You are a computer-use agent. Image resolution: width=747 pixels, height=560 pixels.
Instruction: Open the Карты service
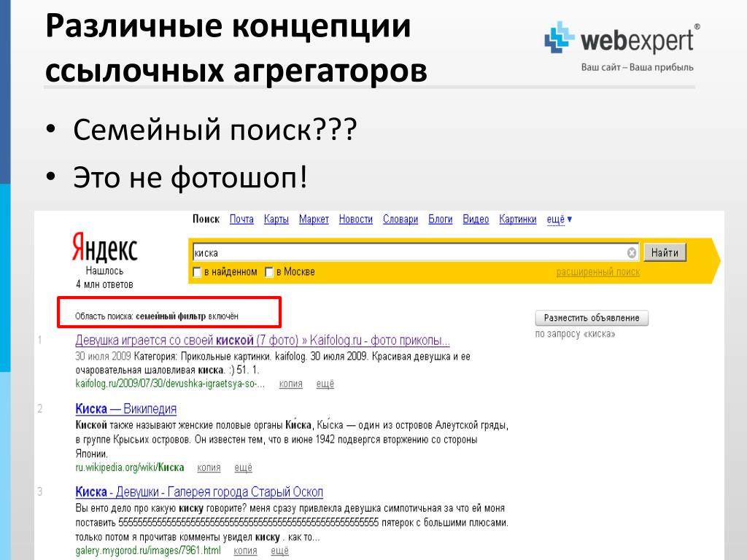tap(276, 219)
